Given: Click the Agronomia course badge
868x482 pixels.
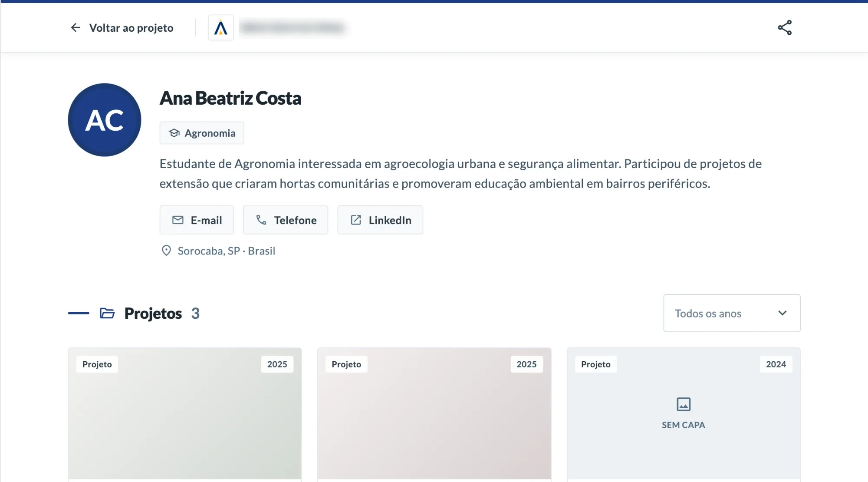Looking at the screenshot, I should pyautogui.click(x=202, y=133).
